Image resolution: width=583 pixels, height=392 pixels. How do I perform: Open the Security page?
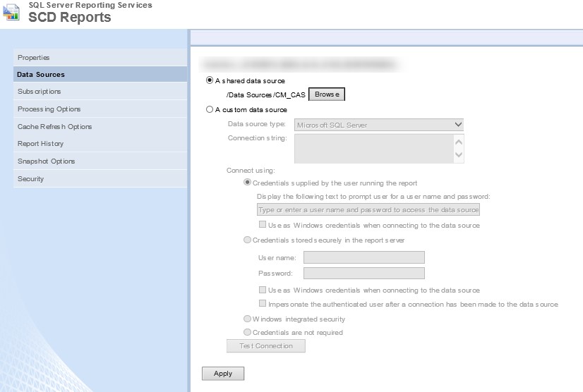click(100, 178)
